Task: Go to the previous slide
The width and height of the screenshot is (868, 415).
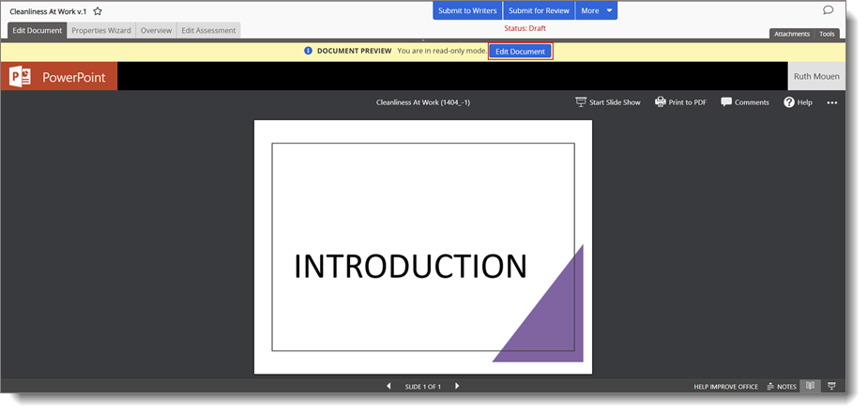Action: tap(388, 386)
